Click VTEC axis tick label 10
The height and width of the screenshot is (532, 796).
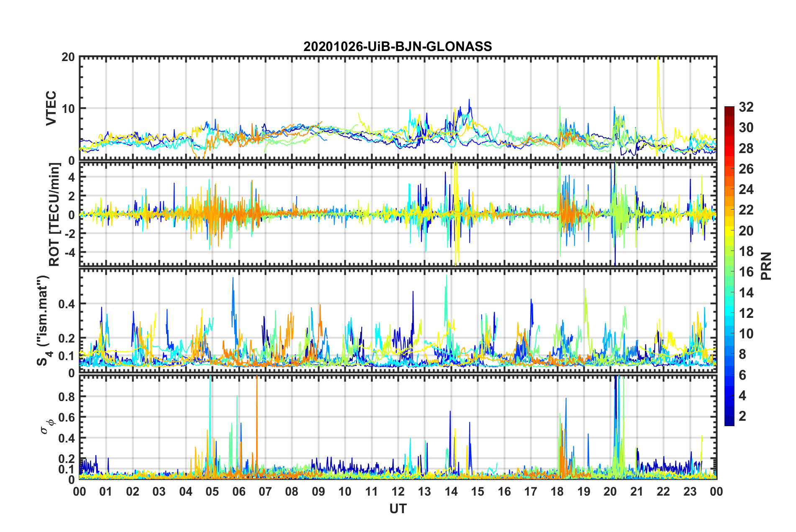(68, 109)
